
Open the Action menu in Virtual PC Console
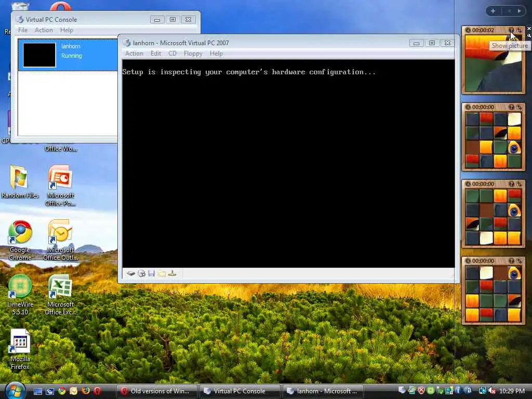pyautogui.click(x=44, y=30)
